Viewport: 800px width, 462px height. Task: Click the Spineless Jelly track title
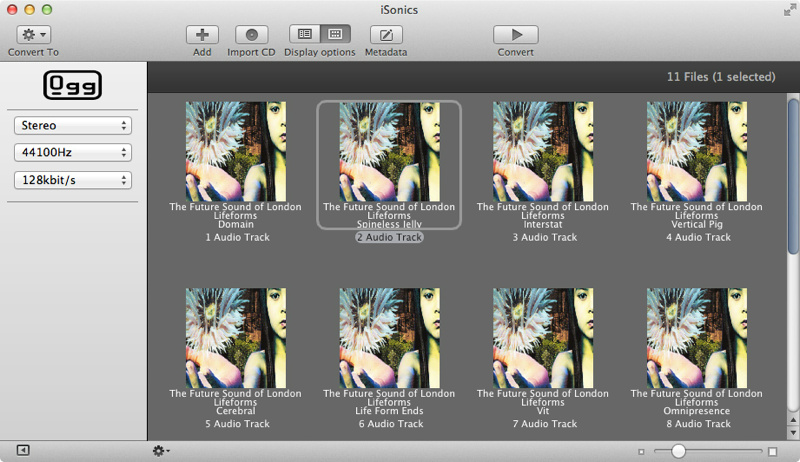389,225
